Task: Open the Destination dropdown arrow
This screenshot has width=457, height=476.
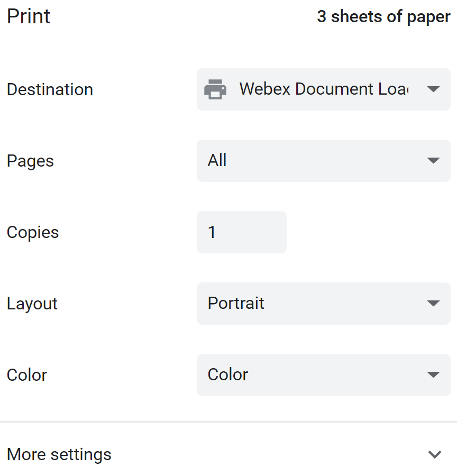Action: 433,89
